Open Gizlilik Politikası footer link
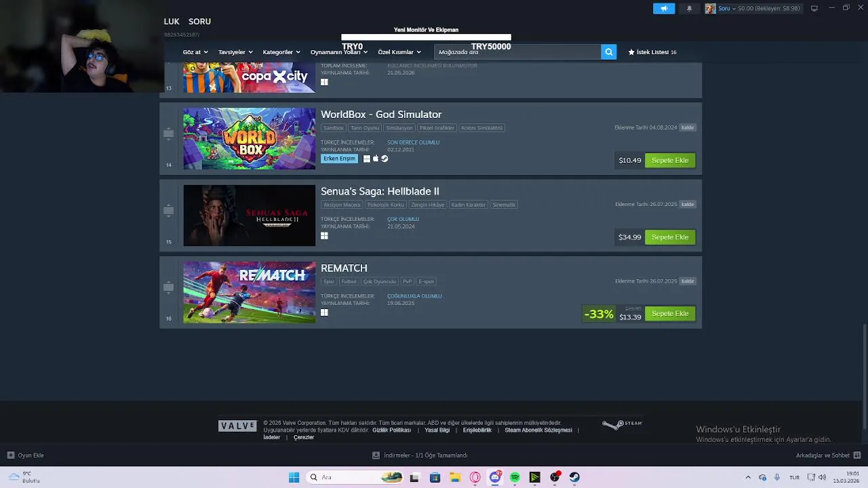The width and height of the screenshot is (868, 488). (x=392, y=430)
